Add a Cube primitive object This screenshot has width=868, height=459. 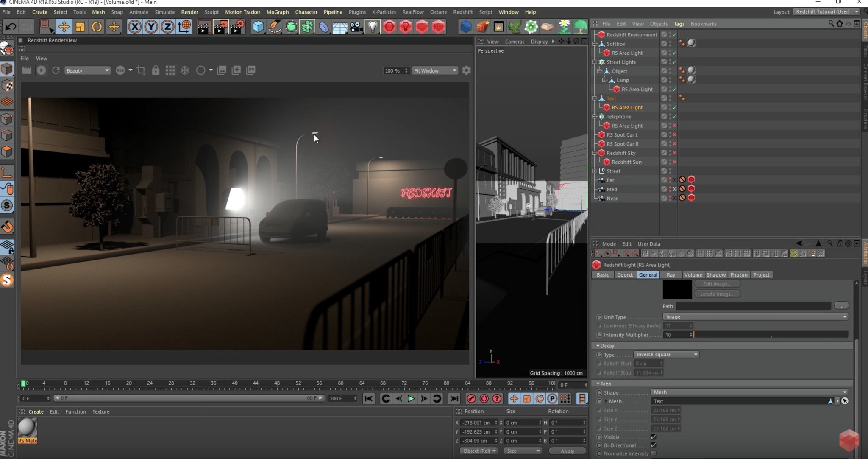258,27
